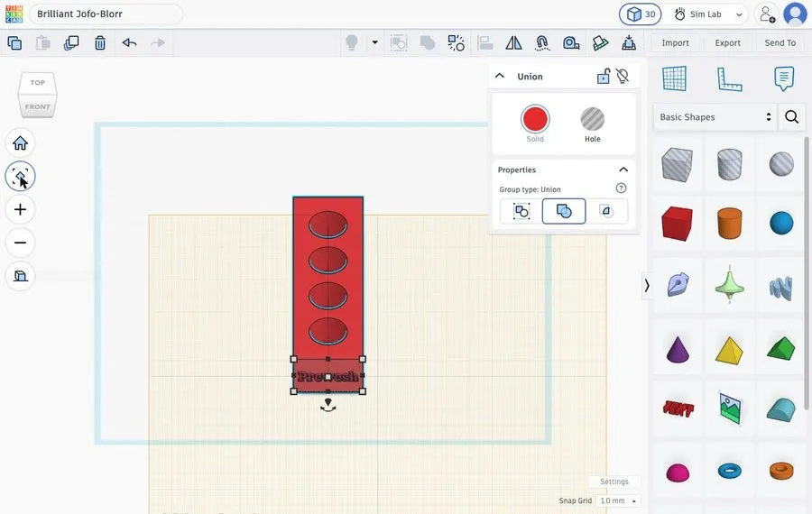Mirror the selected object

tap(513, 43)
